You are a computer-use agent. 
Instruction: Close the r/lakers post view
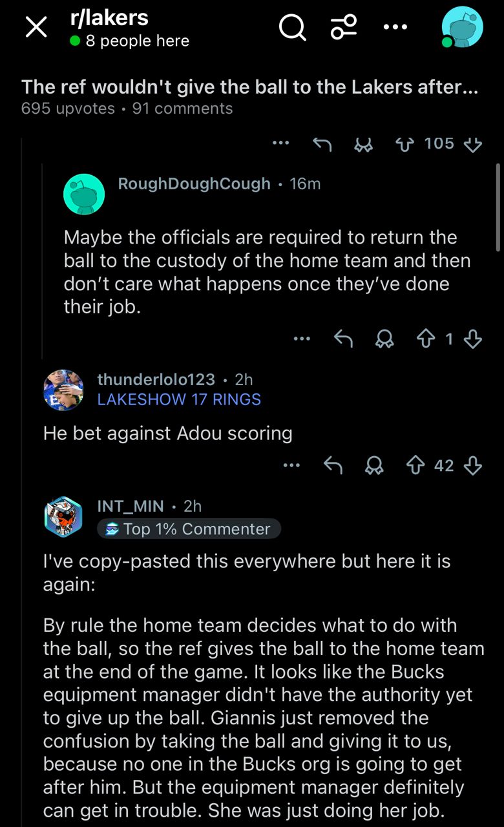(36, 27)
